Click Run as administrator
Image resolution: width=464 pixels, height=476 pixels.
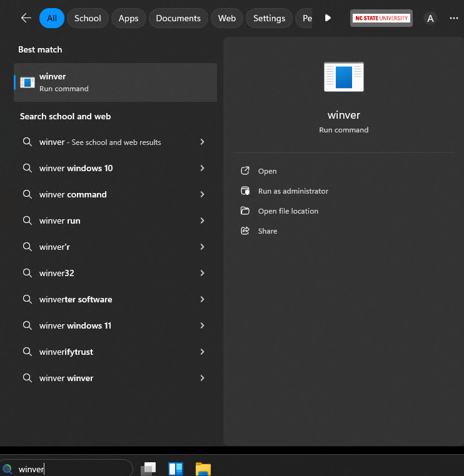[293, 191]
